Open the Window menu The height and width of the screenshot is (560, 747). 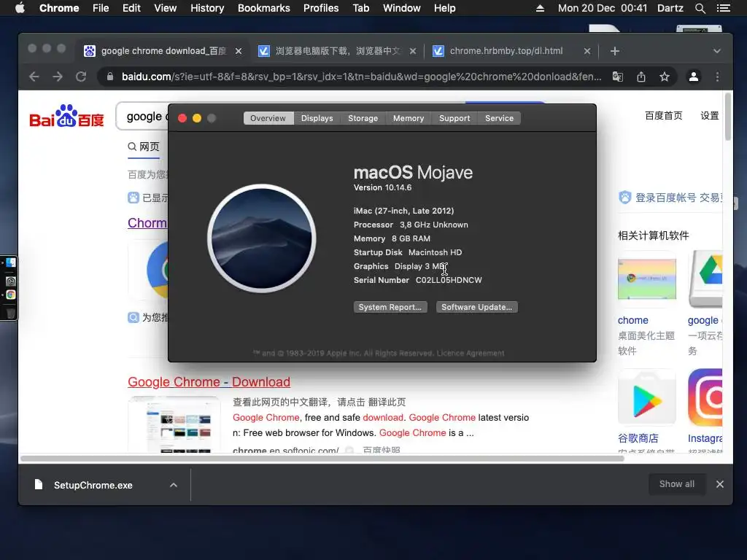(x=402, y=8)
